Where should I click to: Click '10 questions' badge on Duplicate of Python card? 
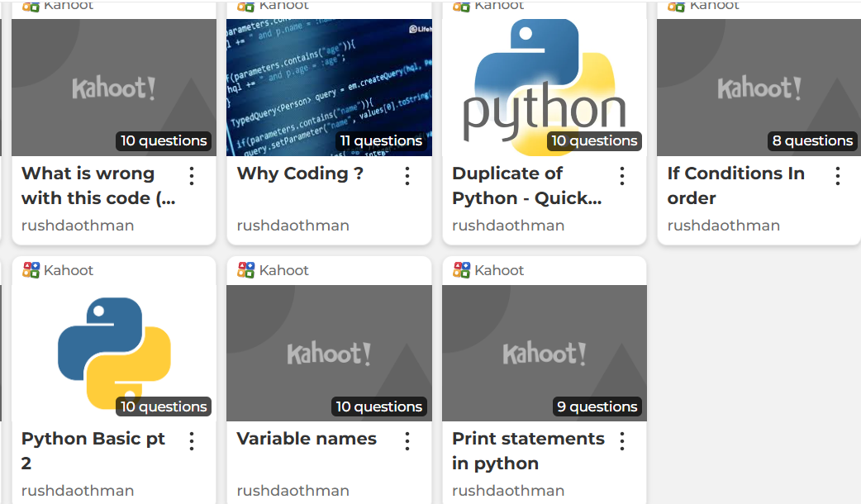click(594, 141)
